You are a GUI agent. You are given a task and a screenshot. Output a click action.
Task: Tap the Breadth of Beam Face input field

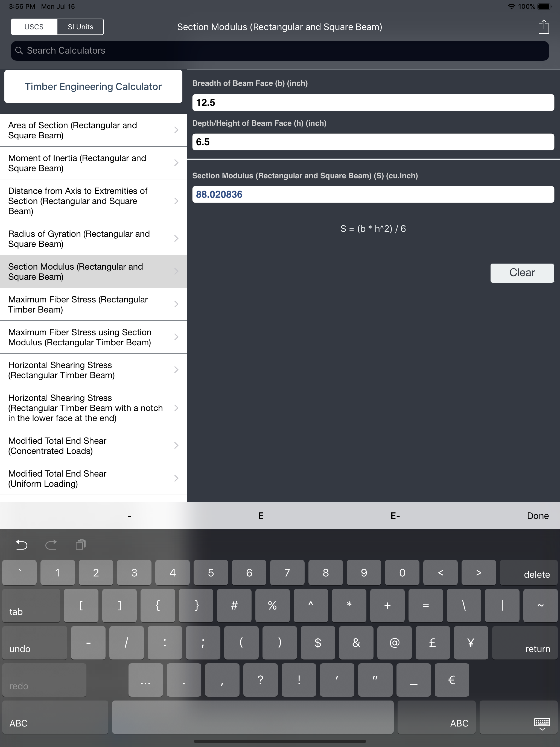(x=373, y=102)
